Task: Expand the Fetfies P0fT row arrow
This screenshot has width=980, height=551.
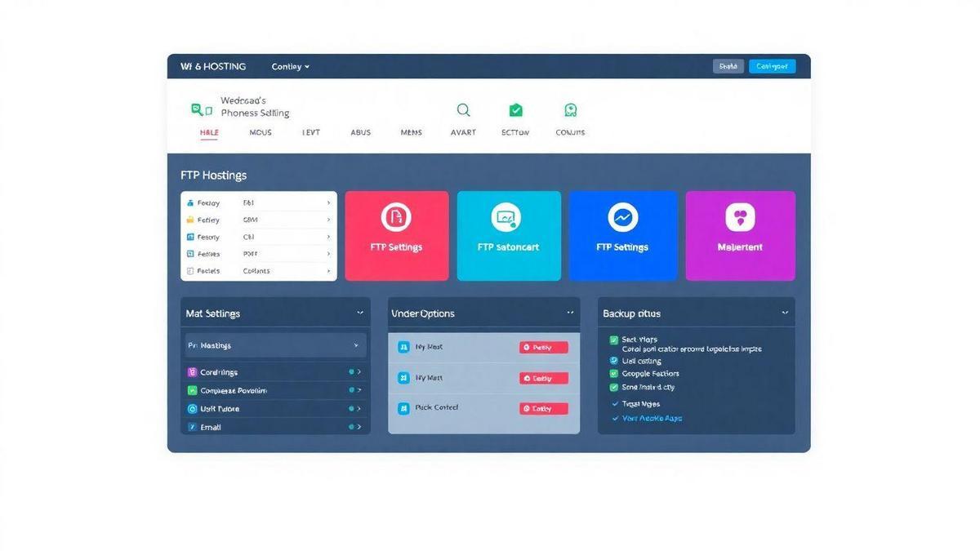Action: [328, 254]
